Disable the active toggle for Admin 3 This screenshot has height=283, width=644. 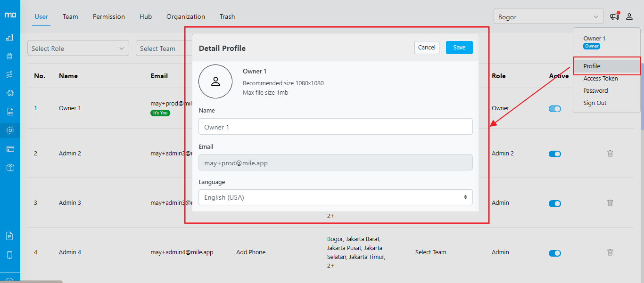554,203
